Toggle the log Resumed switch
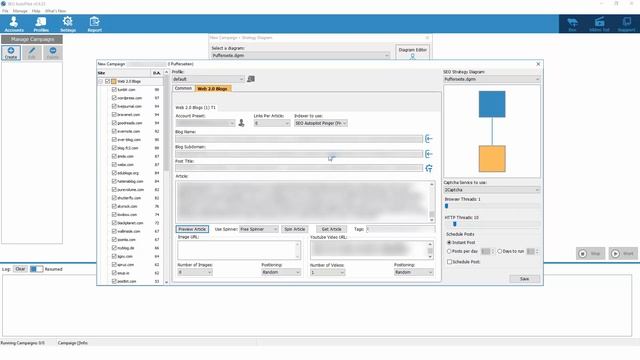 (36, 269)
